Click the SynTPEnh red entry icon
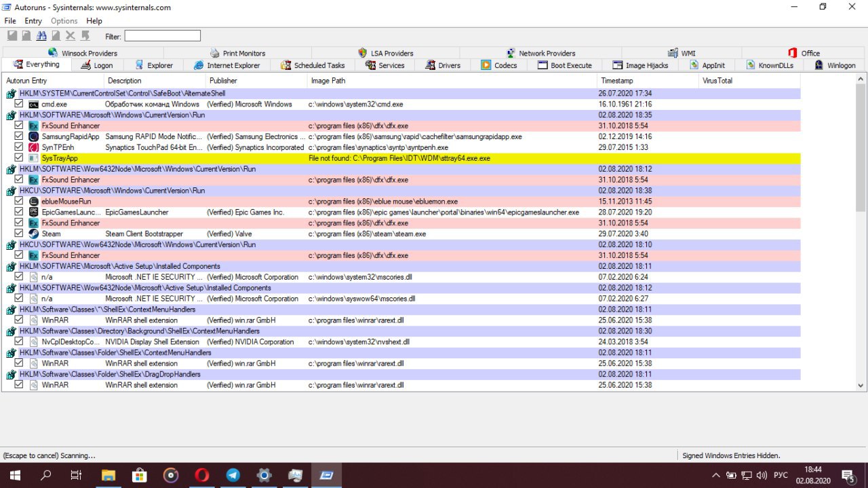This screenshot has width=868, height=488. click(34, 147)
